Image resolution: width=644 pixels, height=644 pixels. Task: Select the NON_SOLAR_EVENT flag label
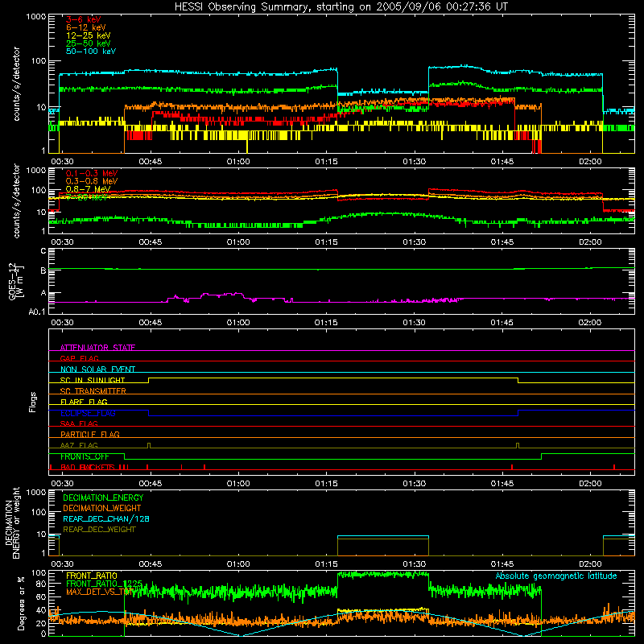click(97, 369)
